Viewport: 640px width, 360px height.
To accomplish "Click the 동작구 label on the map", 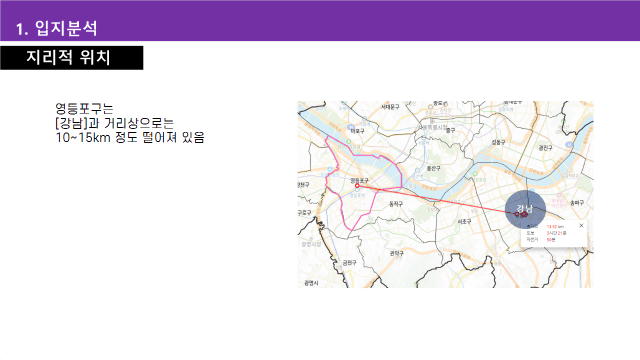I will (x=396, y=204).
